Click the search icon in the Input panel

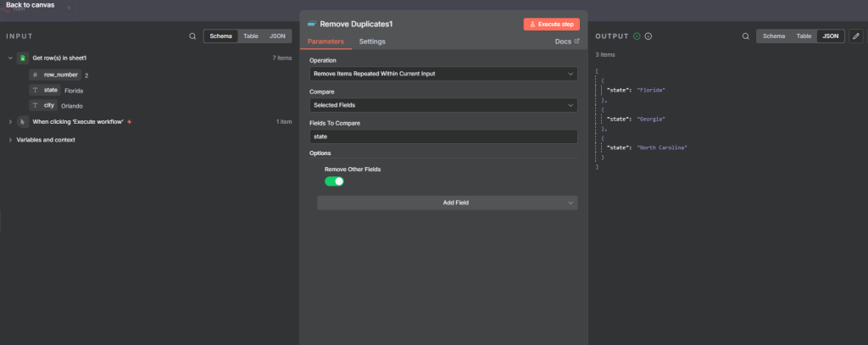click(192, 36)
